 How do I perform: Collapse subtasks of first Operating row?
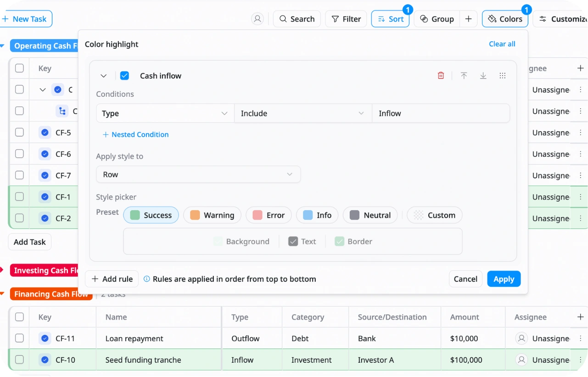coord(43,90)
